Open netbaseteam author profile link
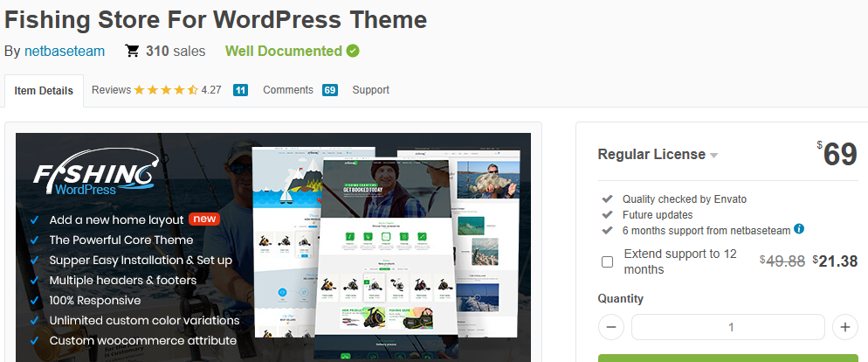The width and height of the screenshot is (868, 362). point(65,51)
